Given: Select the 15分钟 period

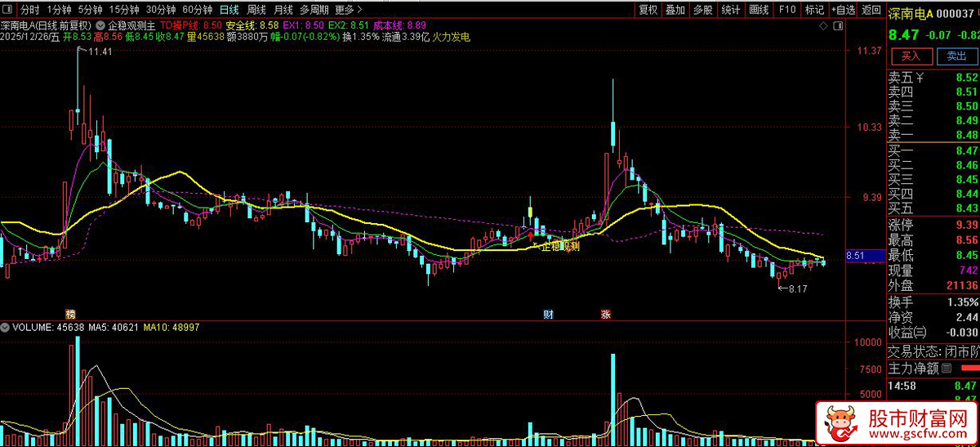Looking at the screenshot, I should tap(124, 10).
